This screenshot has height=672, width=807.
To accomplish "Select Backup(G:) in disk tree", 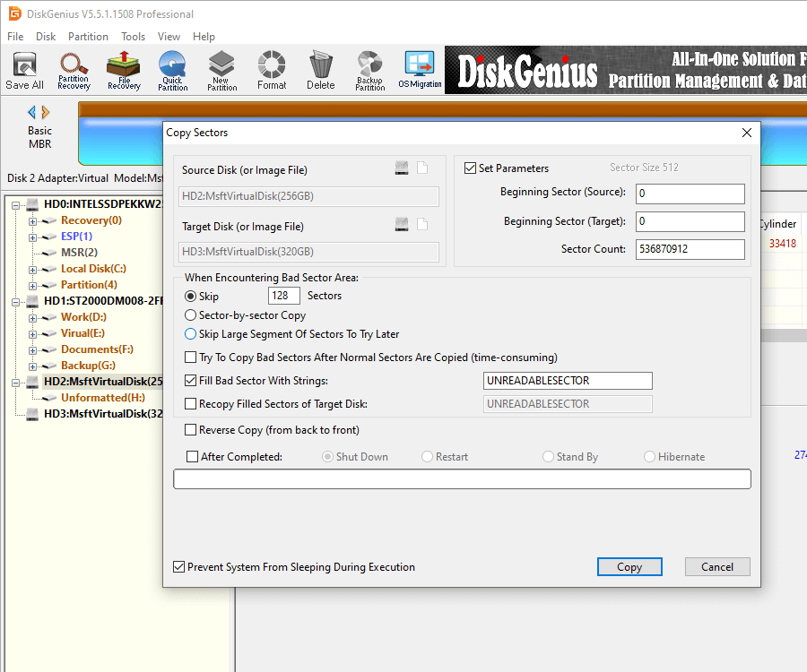I will pyautogui.click(x=88, y=366).
